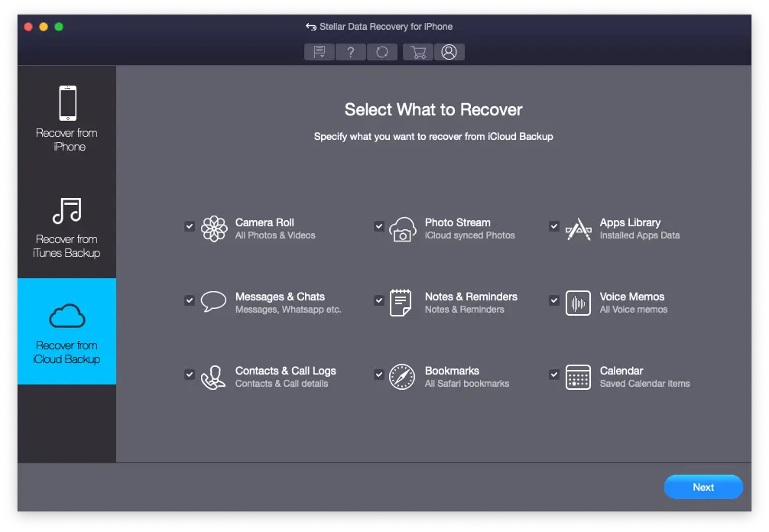Uncheck the Apps Library checkbox
Image resolution: width=769 pixels, height=532 pixels.
coord(554,226)
